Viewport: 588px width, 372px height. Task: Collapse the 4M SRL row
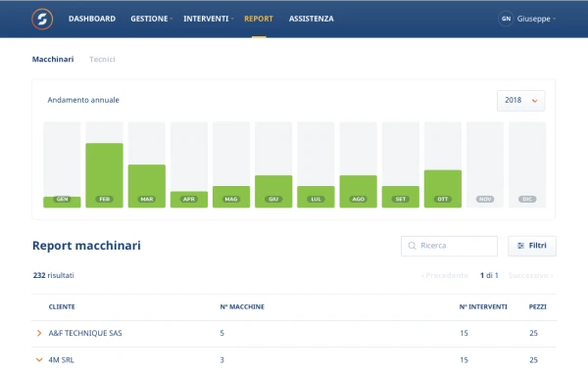pyautogui.click(x=39, y=360)
